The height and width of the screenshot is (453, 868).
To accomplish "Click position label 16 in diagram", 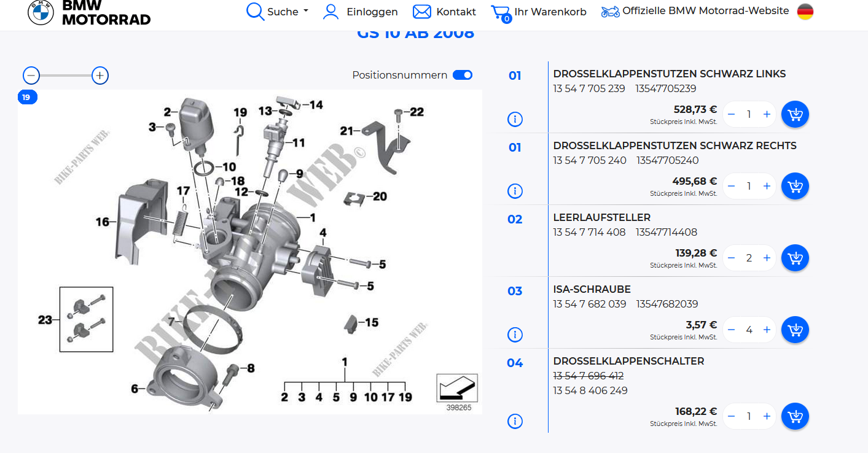I will click(x=102, y=222).
